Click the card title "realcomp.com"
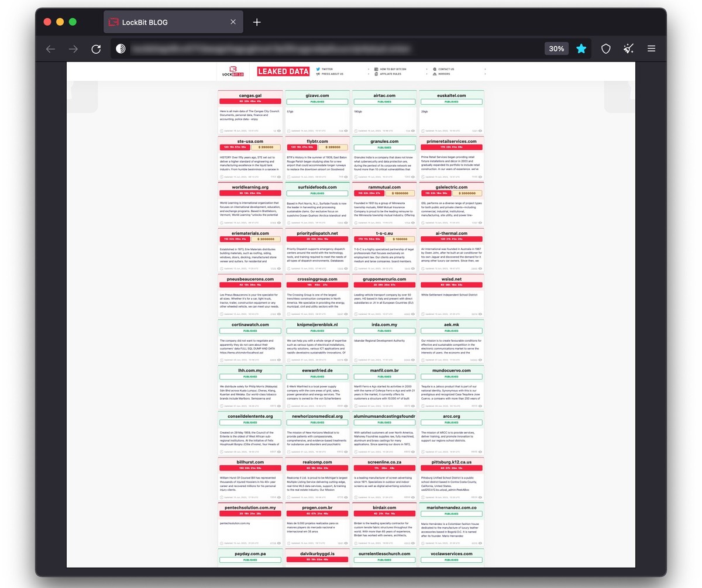Viewport: 702px width, 588px height. pos(317,462)
